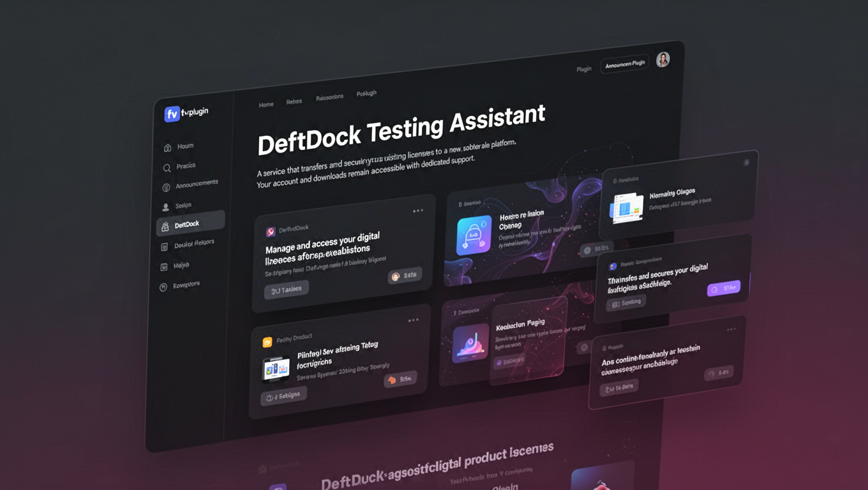Click the DeftDock sidebar icon
The width and height of the screenshot is (868, 490).
coord(165,225)
